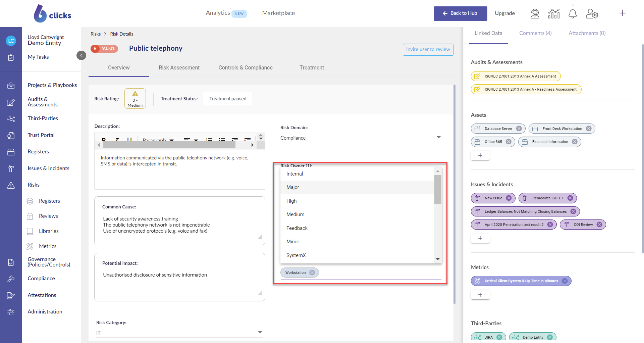Image resolution: width=644 pixels, height=343 pixels.
Task: Pick Feedback from the dropdown list
Action: 357,228
